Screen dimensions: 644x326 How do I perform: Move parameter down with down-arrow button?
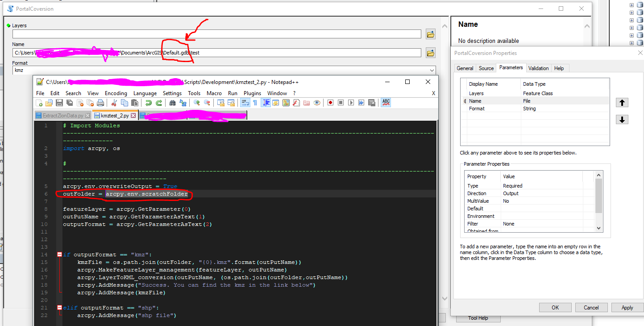tap(622, 120)
